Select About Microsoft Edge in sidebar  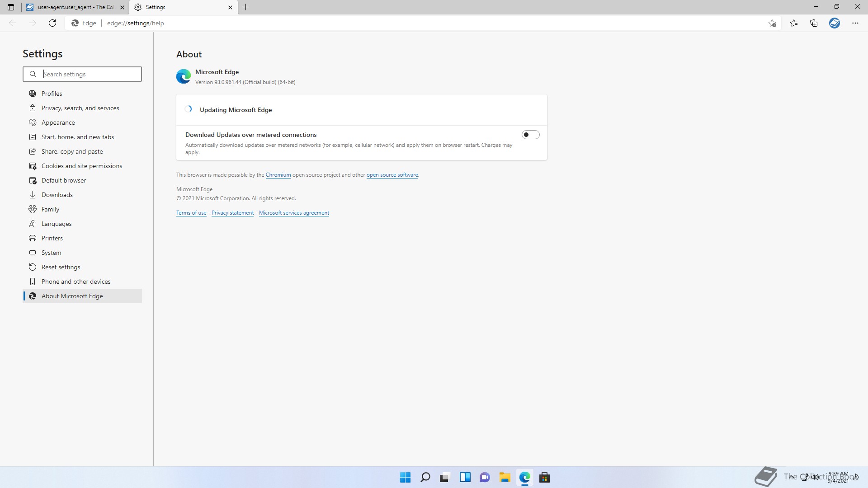pos(82,296)
